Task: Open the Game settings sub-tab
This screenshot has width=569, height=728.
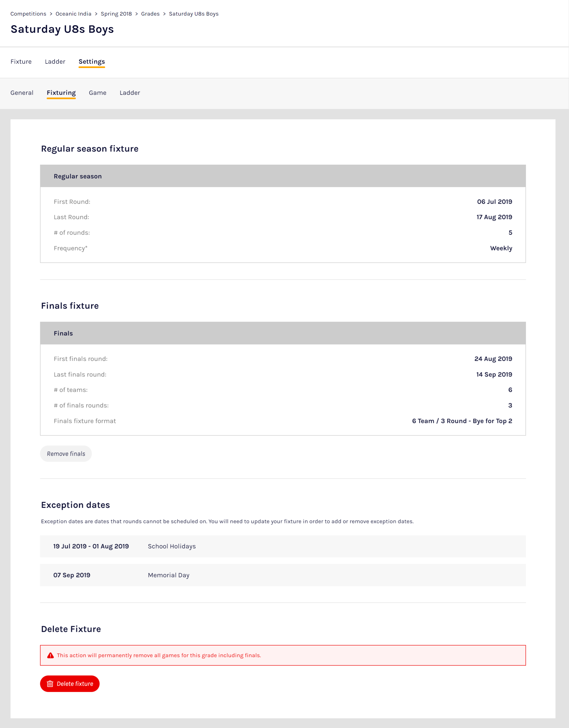Action: click(98, 93)
